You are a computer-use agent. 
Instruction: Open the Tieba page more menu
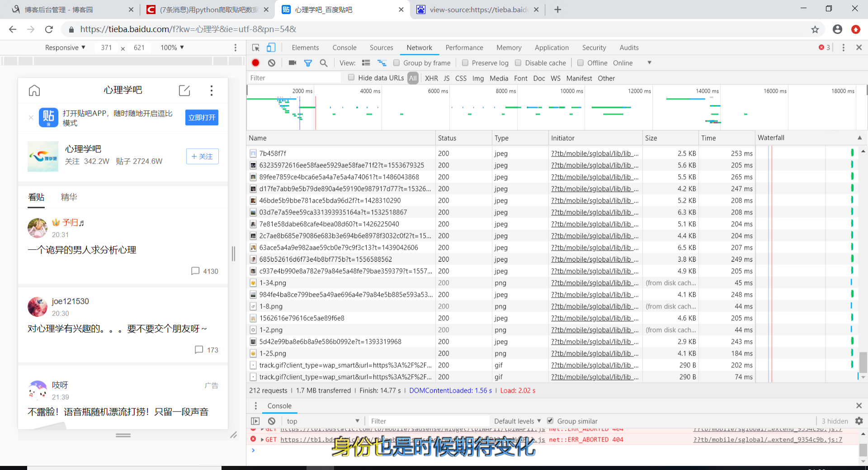tap(211, 90)
